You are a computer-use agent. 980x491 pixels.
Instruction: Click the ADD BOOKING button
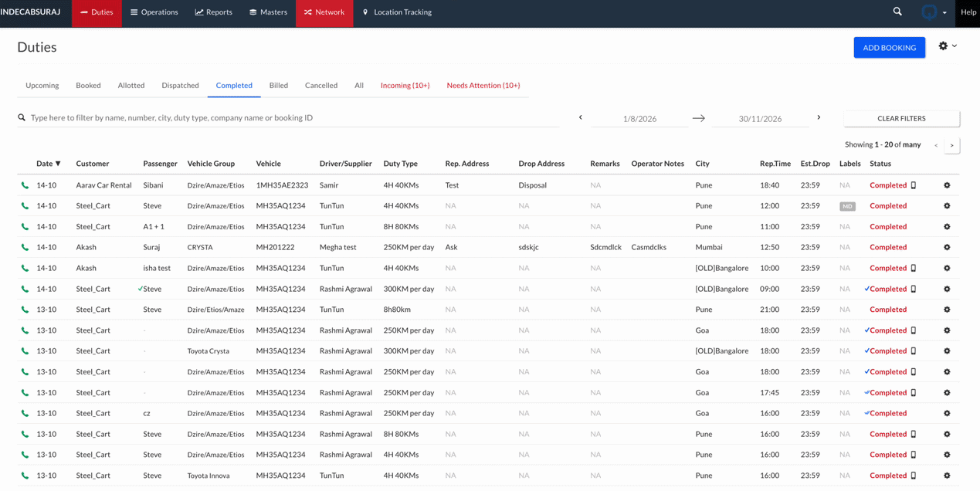tap(890, 47)
